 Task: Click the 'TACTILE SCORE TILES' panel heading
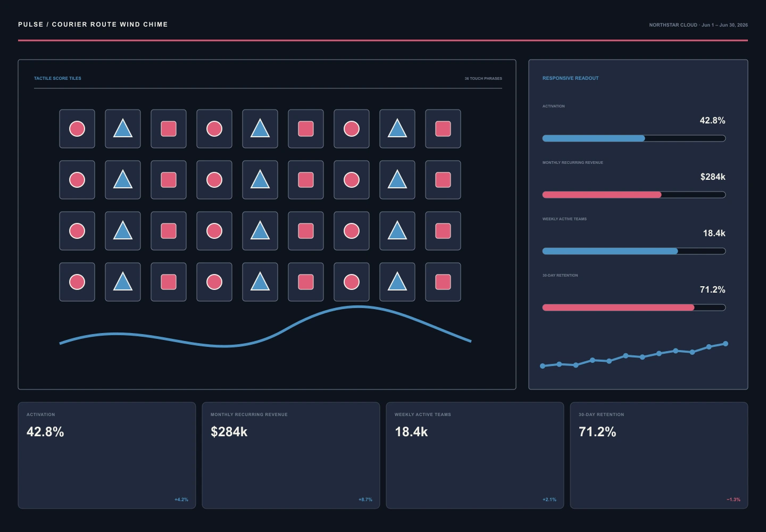tap(57, 78)
